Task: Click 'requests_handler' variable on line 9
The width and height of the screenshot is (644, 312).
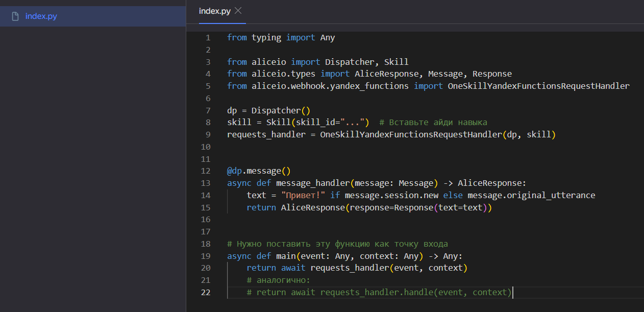Action: pyautogui.click(x=266, y=135)
